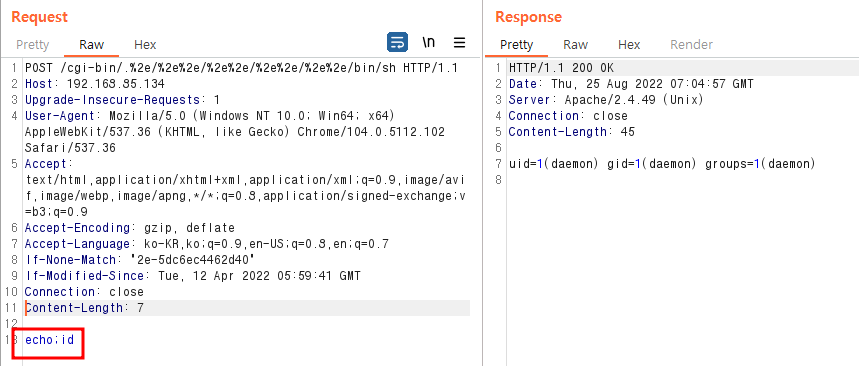Switch to the Response Raw tab

pyautogui.click(x=575, y=44)
